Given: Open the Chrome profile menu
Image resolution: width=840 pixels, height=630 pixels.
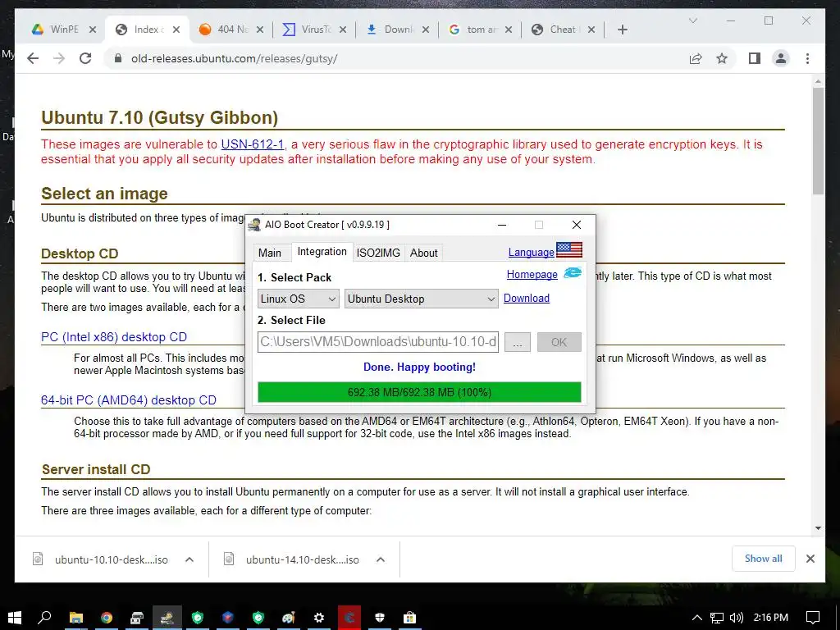Looking at the screenshot, I should (x=781, y=58).
